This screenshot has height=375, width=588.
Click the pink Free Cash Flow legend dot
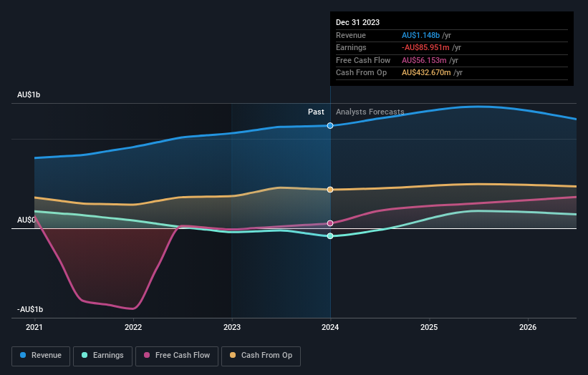[147, 355]
